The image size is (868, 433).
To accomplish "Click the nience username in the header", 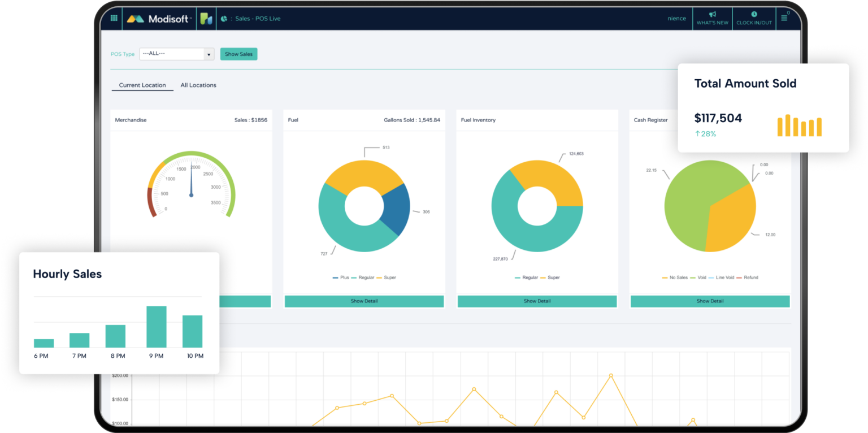I will point(676,19).
